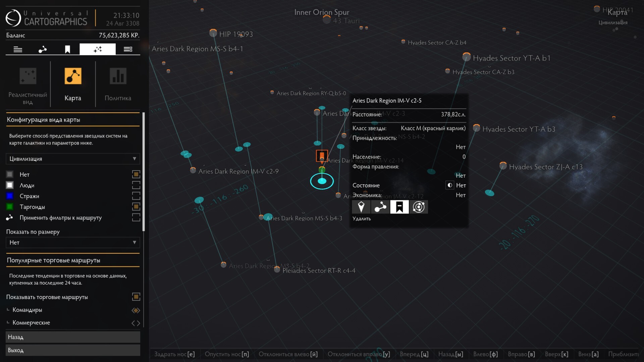The height and width of the screenshot is (362, 644).
Task: Select the map view configuration tab
Action: coord(97,49)
